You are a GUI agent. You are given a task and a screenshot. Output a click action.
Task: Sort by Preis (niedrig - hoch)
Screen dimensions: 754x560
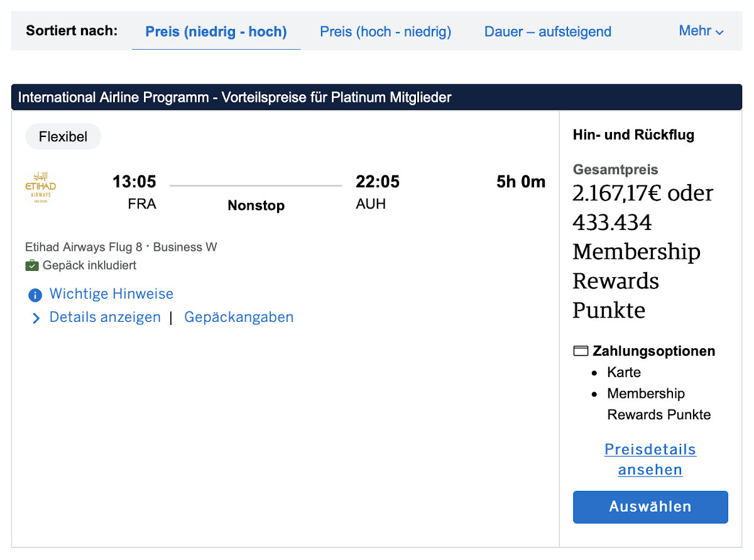tap(216, 31)
